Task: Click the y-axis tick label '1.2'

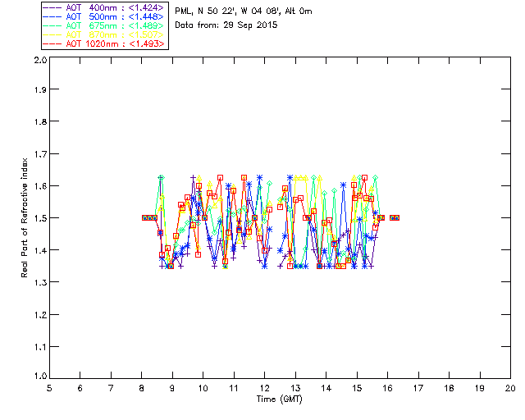Action: pos(40,315)
